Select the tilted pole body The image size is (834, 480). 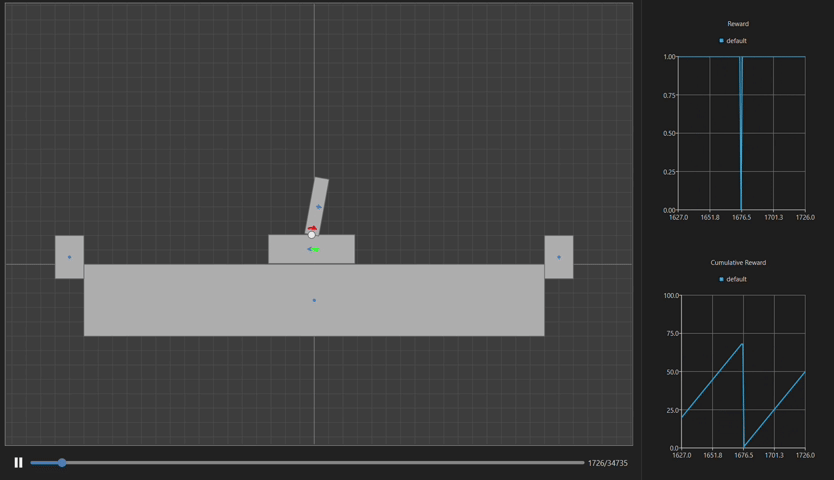317,200
